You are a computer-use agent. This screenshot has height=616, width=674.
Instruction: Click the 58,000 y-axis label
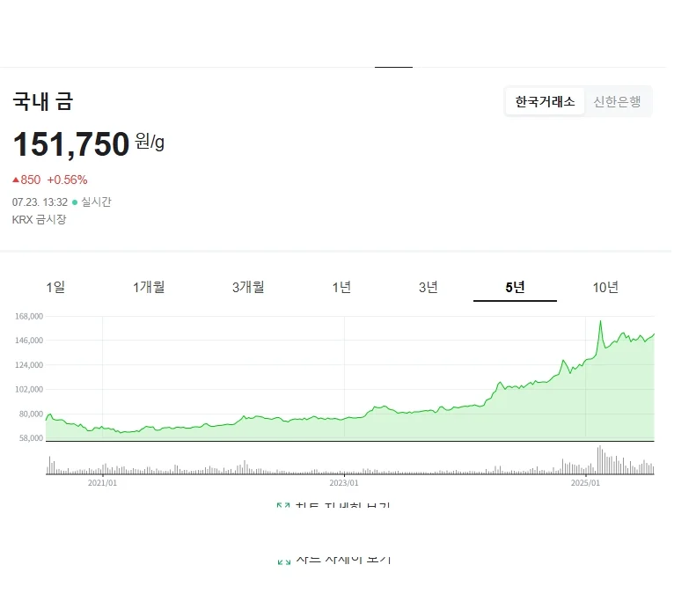click(31, 438)
